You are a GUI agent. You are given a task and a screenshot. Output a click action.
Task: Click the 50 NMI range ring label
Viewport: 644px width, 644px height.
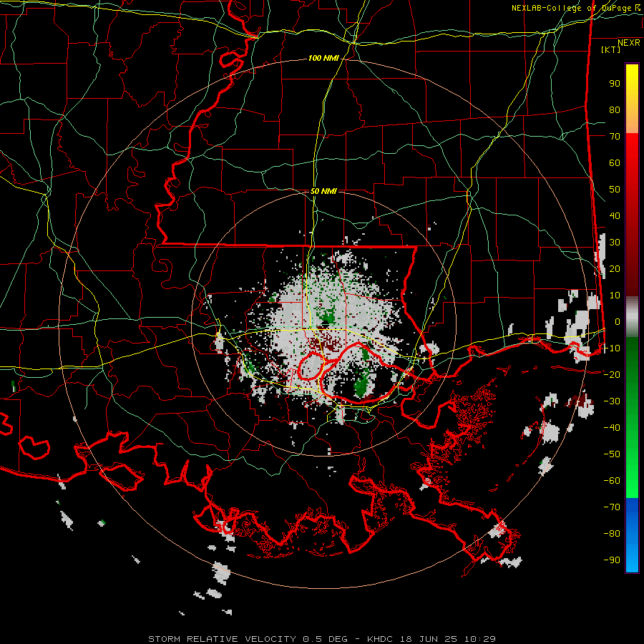tap(323, 191)
